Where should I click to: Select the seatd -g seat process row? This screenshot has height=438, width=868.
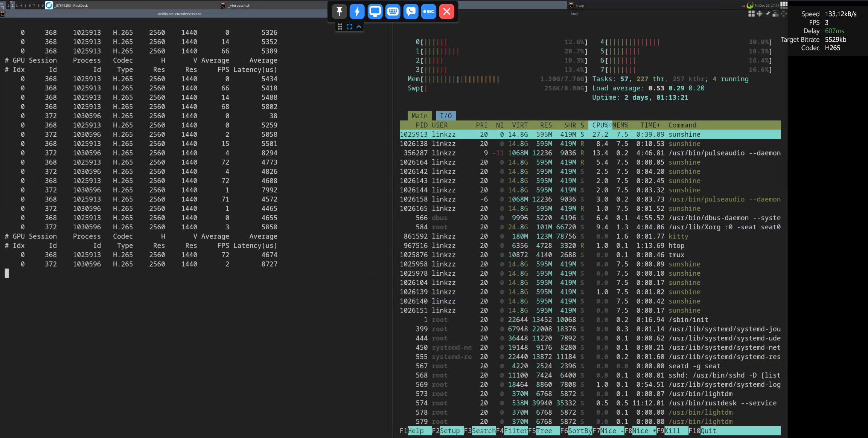point(590,366)
